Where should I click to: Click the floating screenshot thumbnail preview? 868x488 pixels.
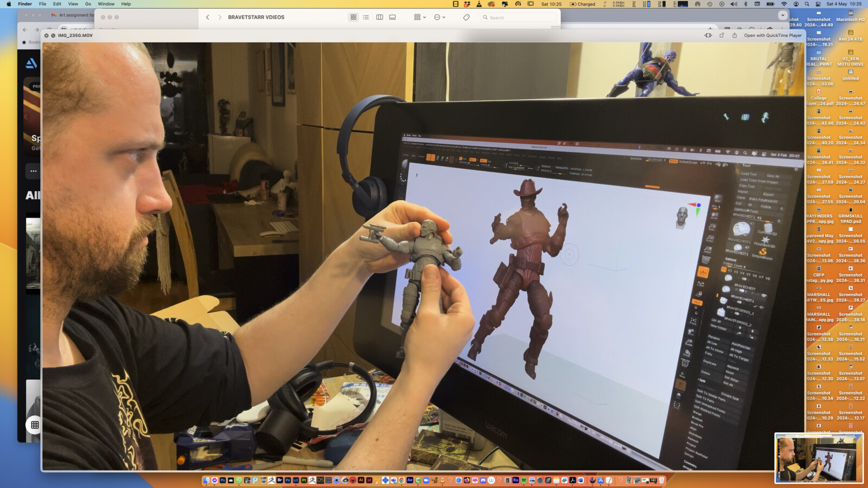point(819,458)
